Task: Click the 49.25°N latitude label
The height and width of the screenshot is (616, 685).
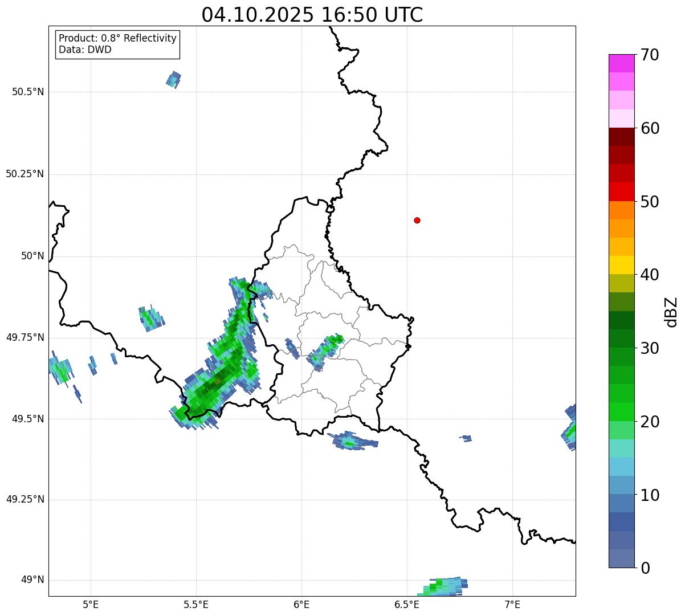Action: [x=25, y=500]
